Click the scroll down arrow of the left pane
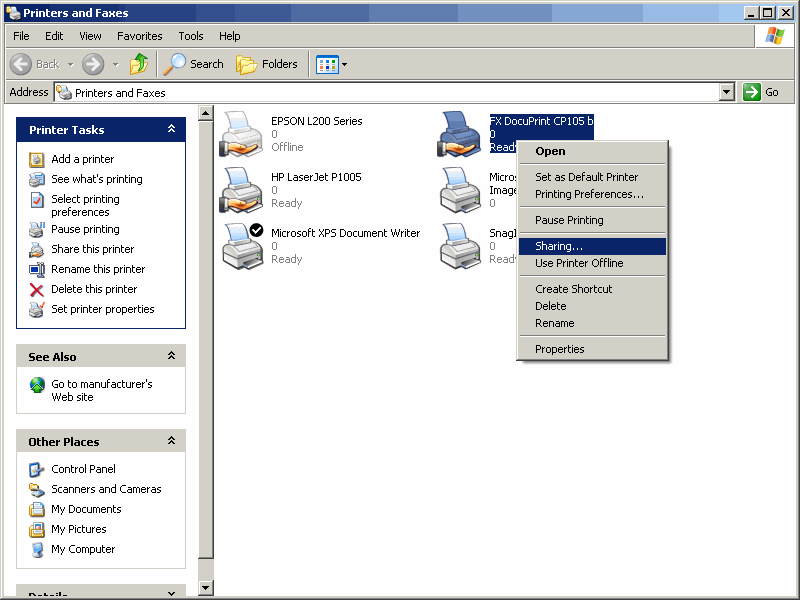This screenshot has width=800, height=600. [206, 588]
